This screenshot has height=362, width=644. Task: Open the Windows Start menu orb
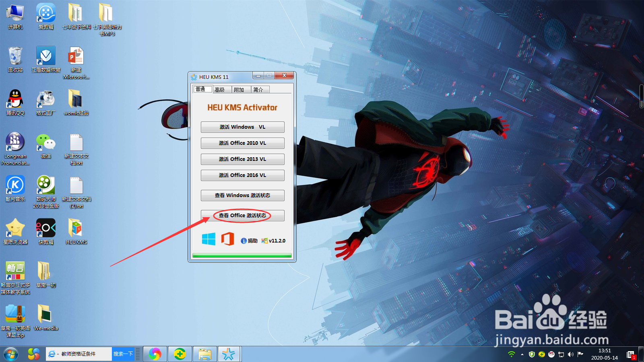(x=11, y=354)
